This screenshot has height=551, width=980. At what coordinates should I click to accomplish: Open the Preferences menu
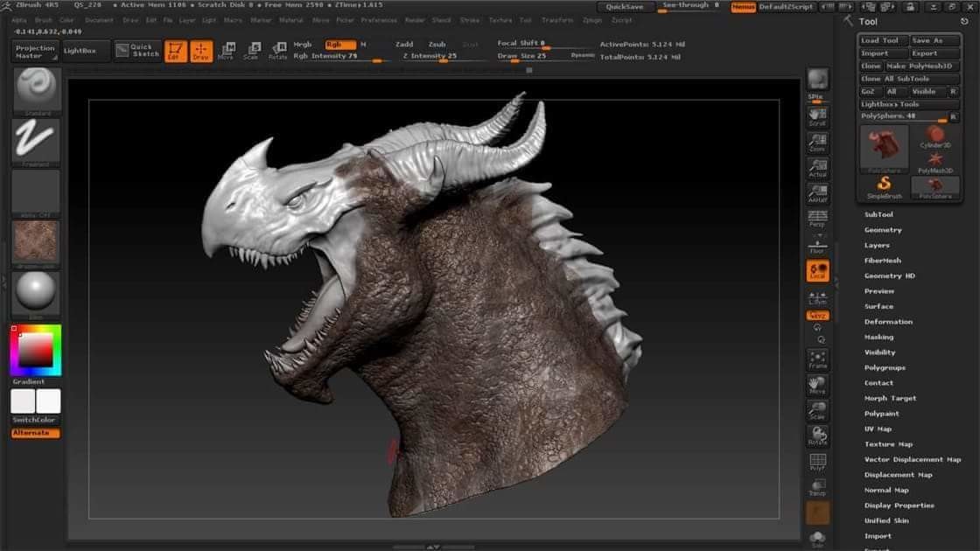381,19
